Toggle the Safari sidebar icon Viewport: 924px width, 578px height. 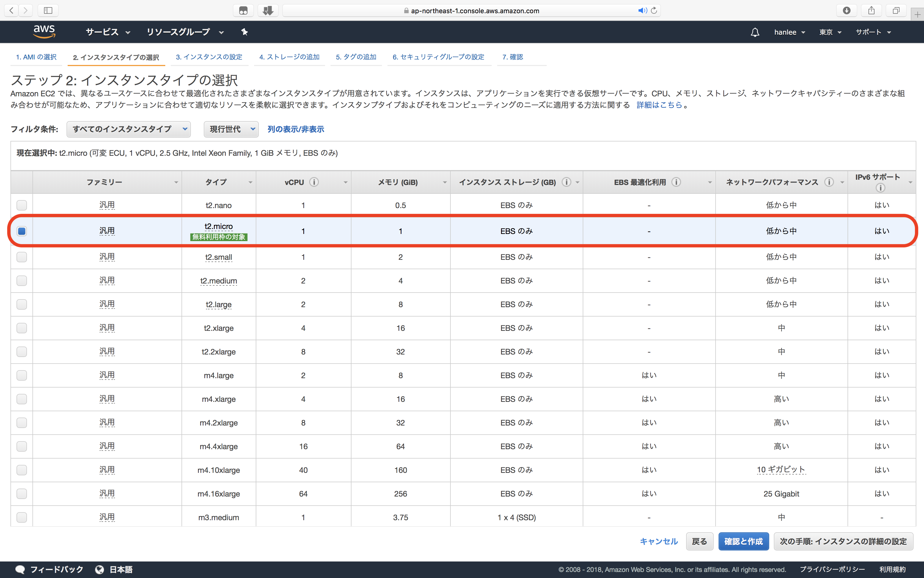click(48, 10)
